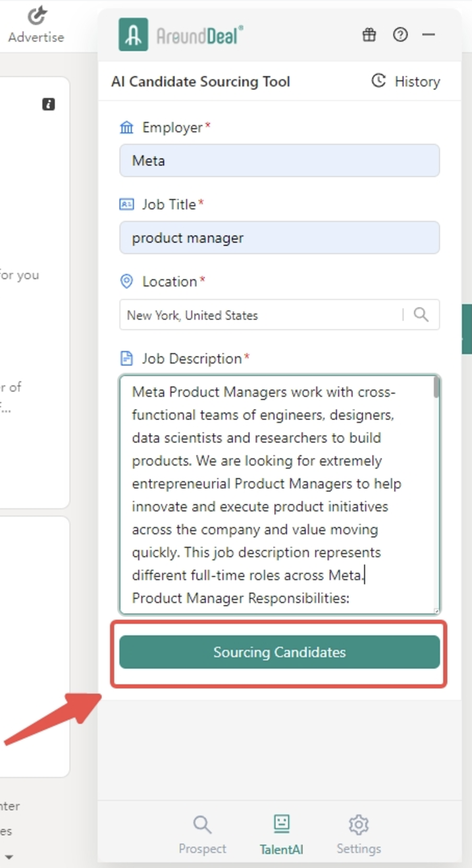Switch to the Prospect tab
The height and width of the screenshot is (868, 472).
click(202, 834)
